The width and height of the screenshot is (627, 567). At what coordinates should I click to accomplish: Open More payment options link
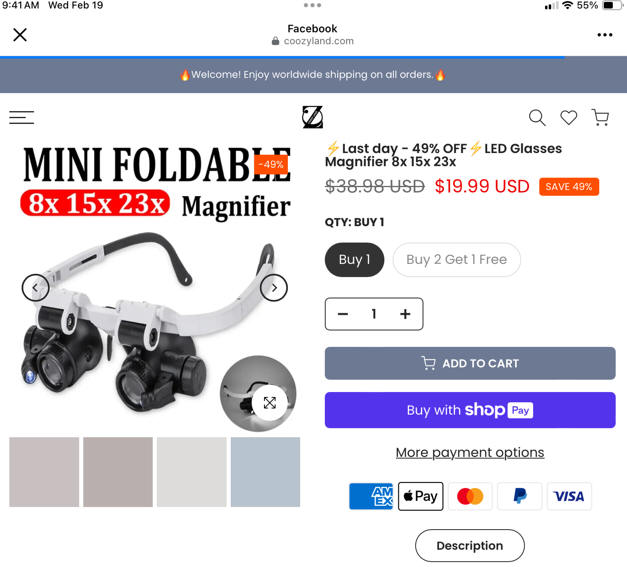[470, 452]
